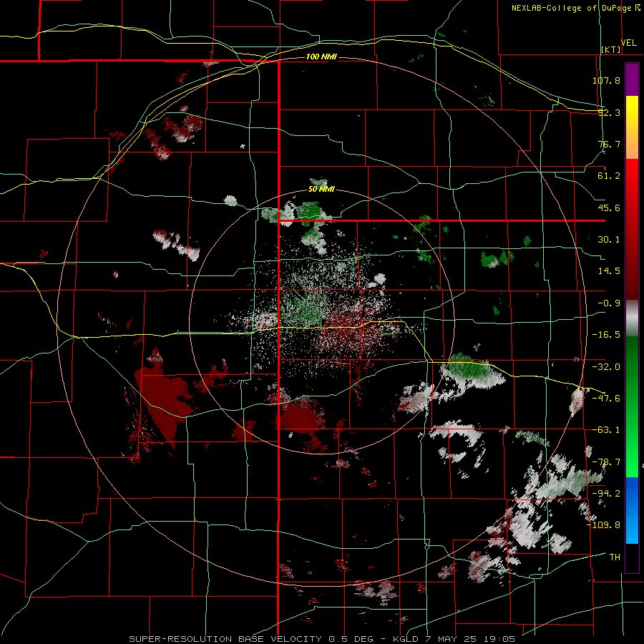644x644 pixels.
Task: Click the red segment of color bar
Action: click(x=632, y=229)
